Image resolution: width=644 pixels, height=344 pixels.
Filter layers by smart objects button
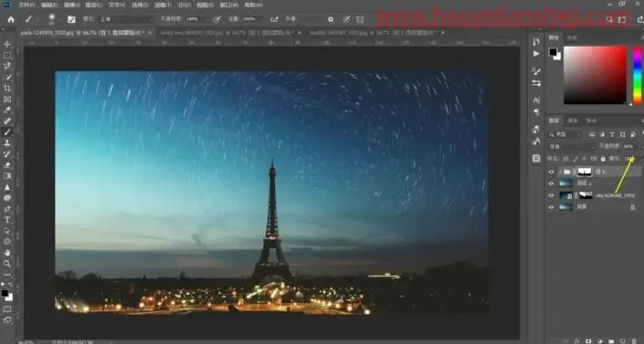(x=633, y=135)
